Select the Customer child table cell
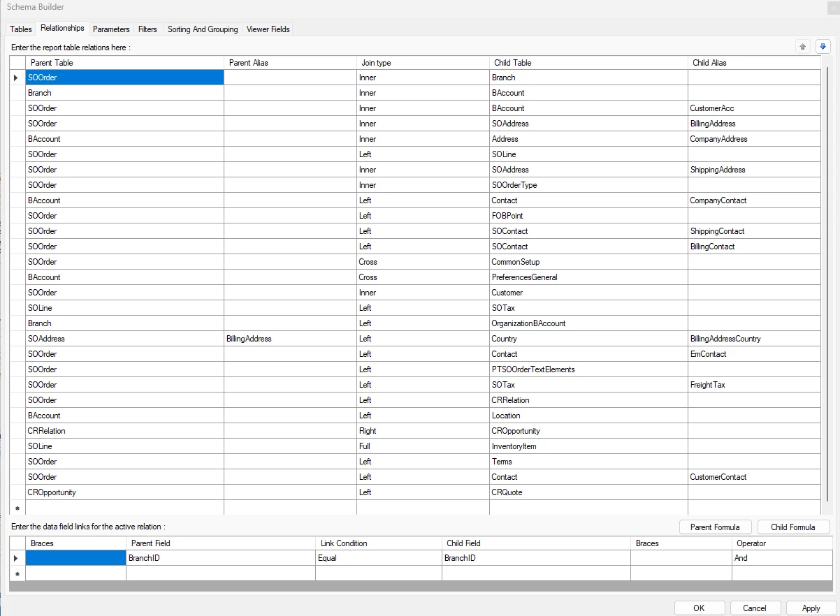 point(588,293)
